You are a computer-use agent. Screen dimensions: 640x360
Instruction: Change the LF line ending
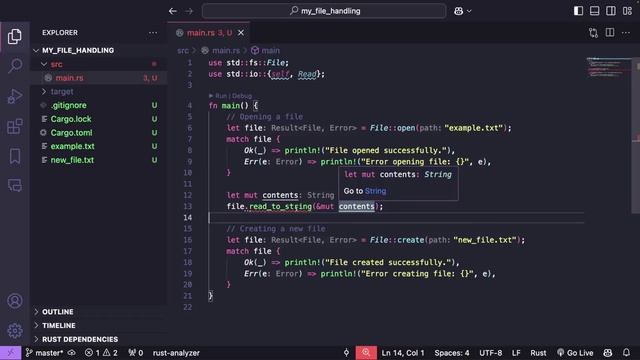click(516, 353)
